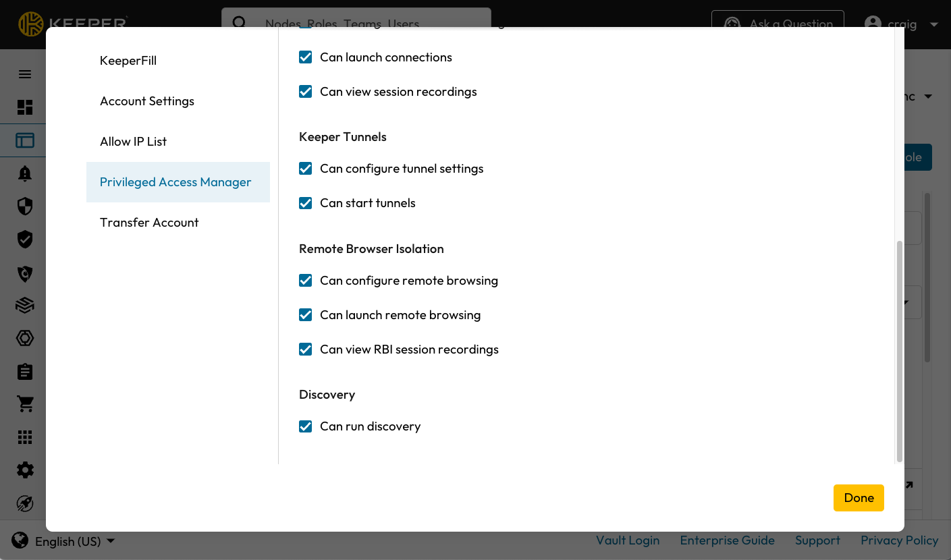Click the settings gear sidebar icon
This screenshot has height=560, width=951.
click(25, 470)
